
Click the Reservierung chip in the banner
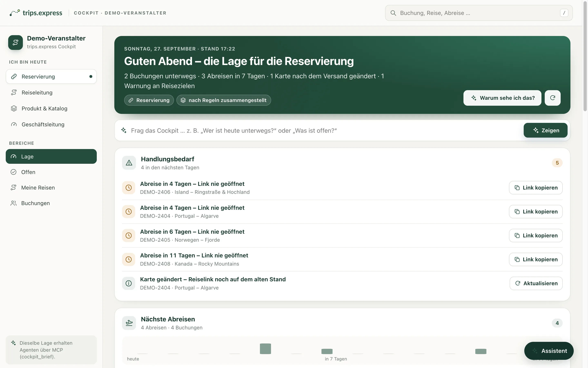point(149,100)
